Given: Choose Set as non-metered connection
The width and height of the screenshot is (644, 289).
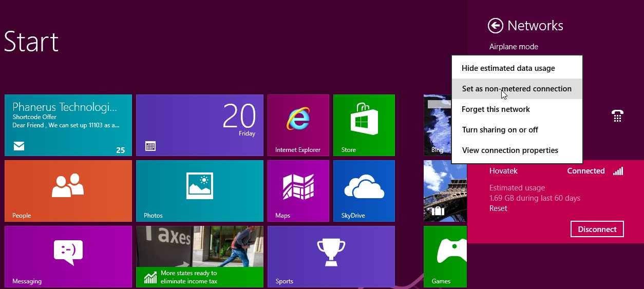Looking at the screenshot, I should tap(517, 89).
